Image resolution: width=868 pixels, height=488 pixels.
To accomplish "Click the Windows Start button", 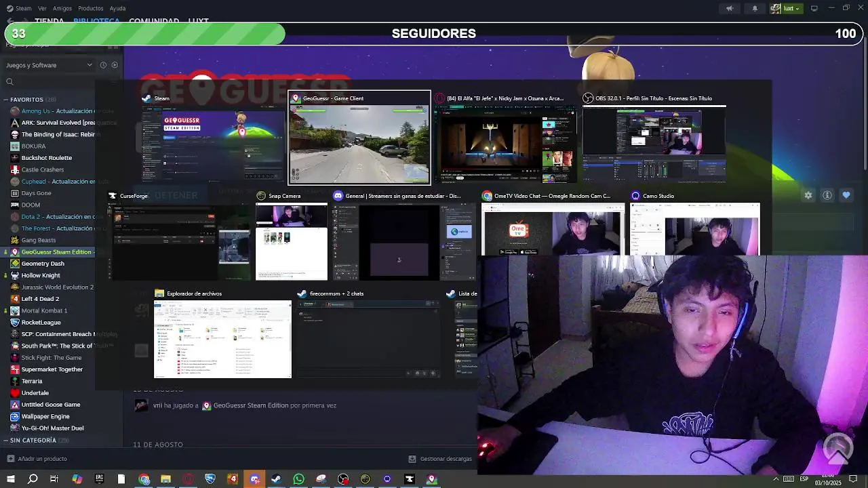I will [10, 479].
